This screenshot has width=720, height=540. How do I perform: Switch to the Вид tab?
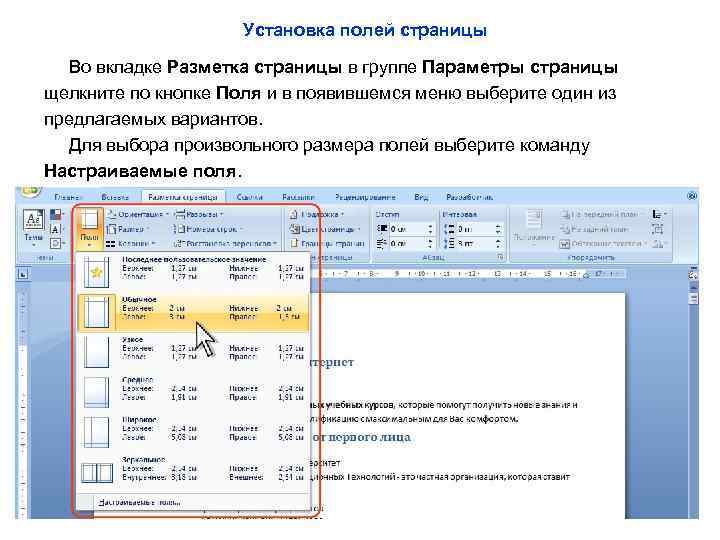click(421, 197)
